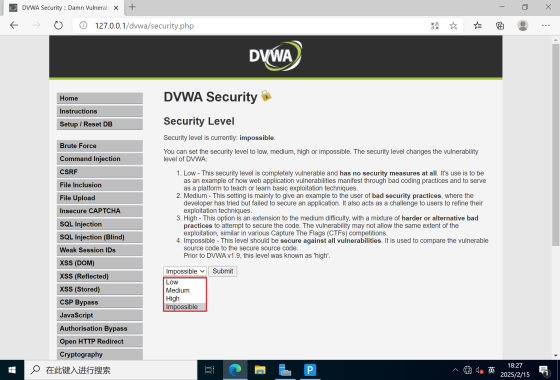Open the Brute Force module
Image resolution: width=560 pixels, height=380 pixels.
(100, 146)
